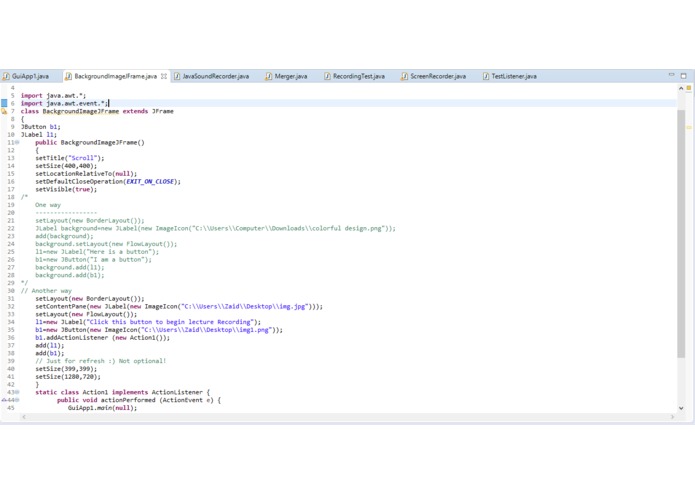Click the setLocationRelativeTo(null) line

coord(86,174)
